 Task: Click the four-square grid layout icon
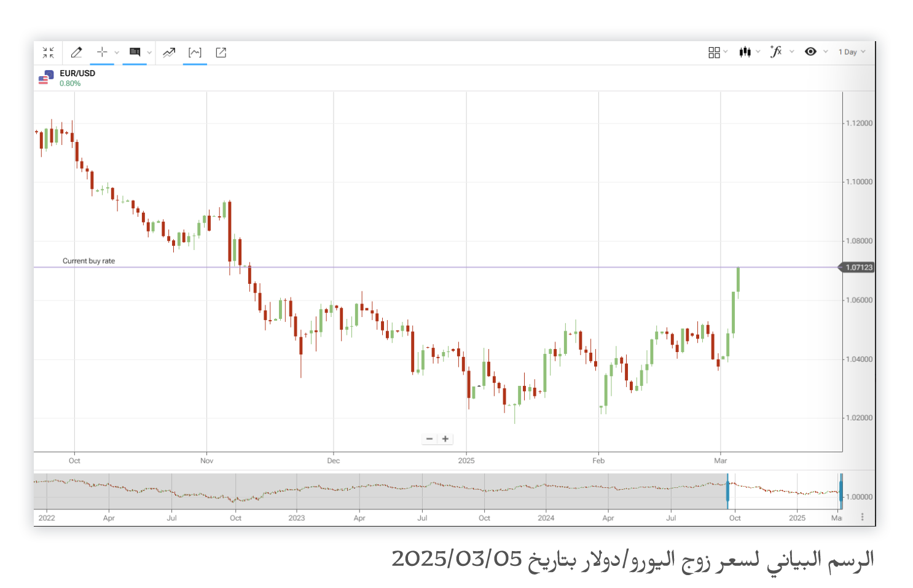[x=714, y=53]
